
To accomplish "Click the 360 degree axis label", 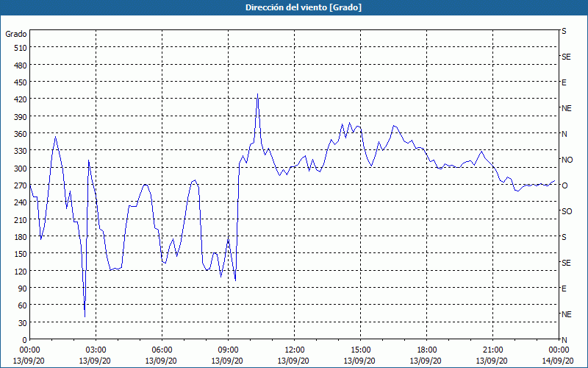I will (21, 134).
